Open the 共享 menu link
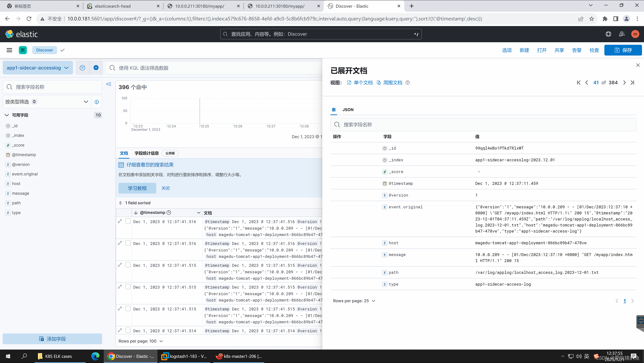 559,50
